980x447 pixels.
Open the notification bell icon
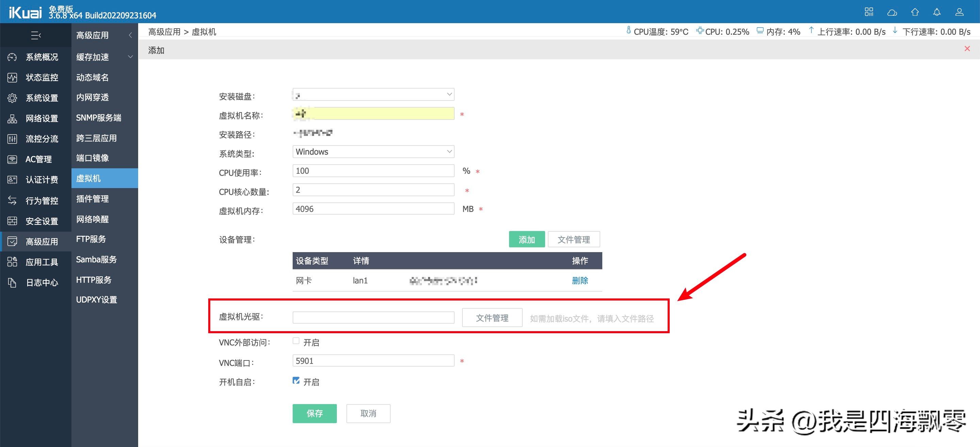[x=937, y=12]
